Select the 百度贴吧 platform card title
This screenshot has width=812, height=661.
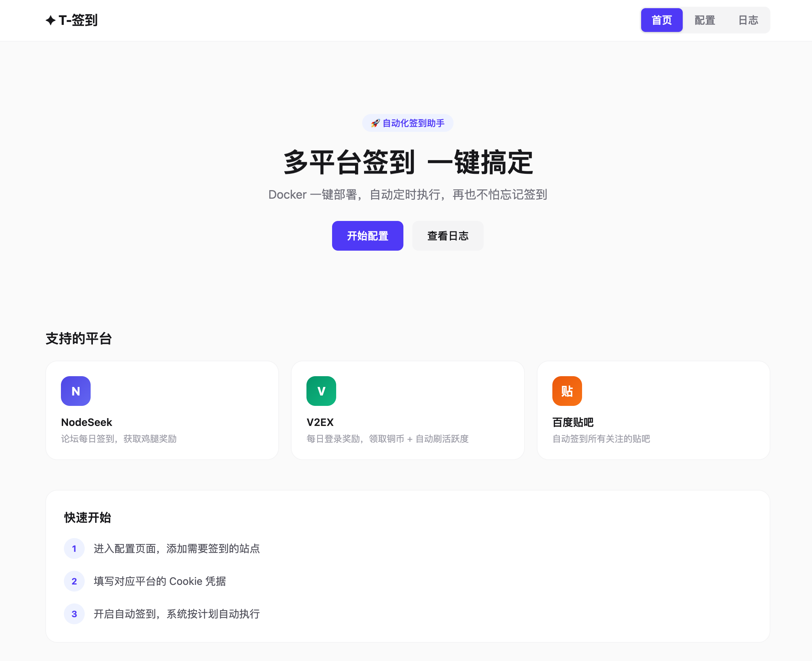click(573, 422)
